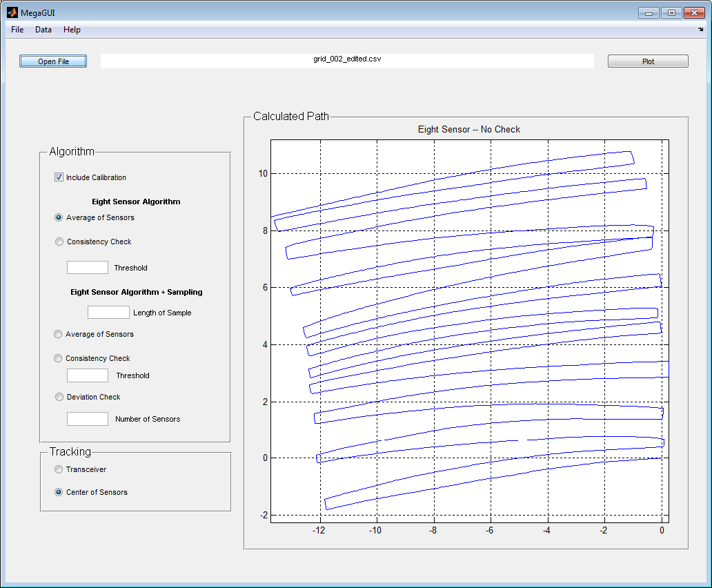The height and width of the screenshot is (588, 712).
Task: Click the Number of Sensors input field
Action: 87,418
